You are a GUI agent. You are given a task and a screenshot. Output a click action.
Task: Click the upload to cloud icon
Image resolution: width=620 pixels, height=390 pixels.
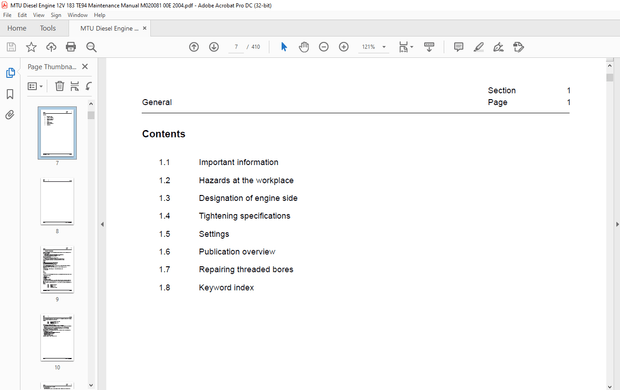[51, 47]
